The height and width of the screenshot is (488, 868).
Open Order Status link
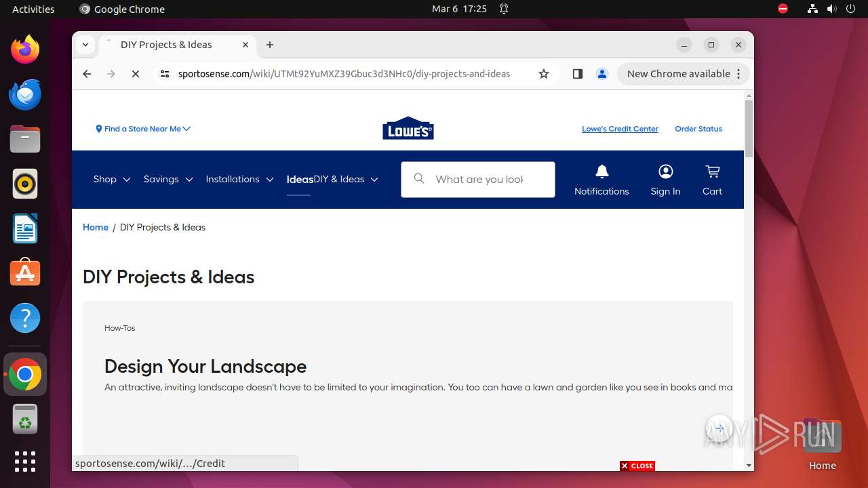[698, 129]
